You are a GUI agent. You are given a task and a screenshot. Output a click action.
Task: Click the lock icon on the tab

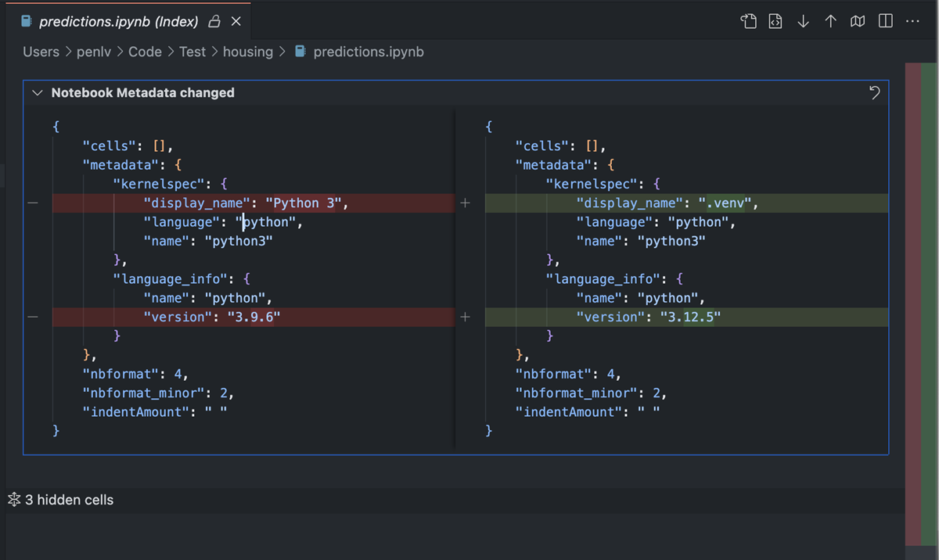click(214, 21)
